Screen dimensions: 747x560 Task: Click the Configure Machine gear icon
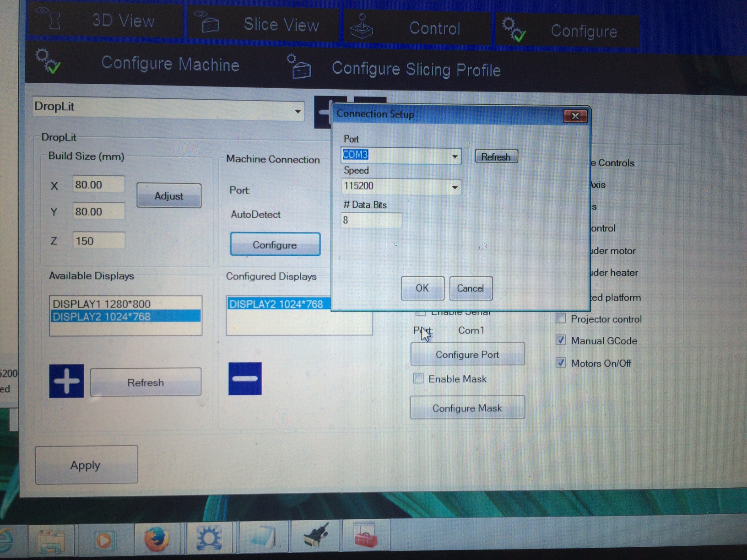pyautogui.click(x=48, y=62)
